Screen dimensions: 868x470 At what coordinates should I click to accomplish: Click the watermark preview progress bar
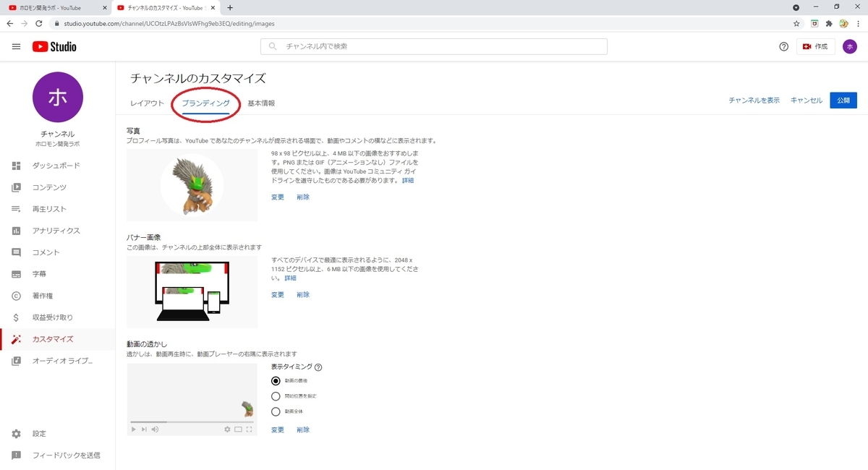192,422
